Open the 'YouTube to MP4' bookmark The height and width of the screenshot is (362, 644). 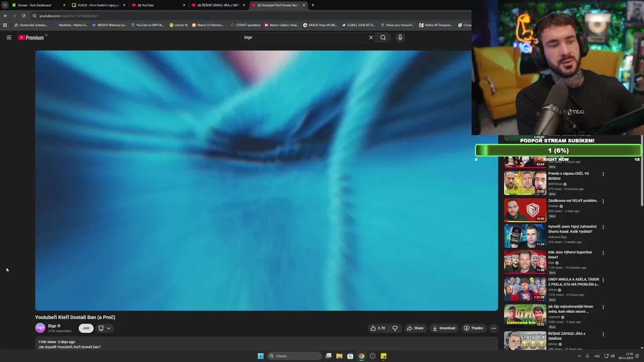147,25
